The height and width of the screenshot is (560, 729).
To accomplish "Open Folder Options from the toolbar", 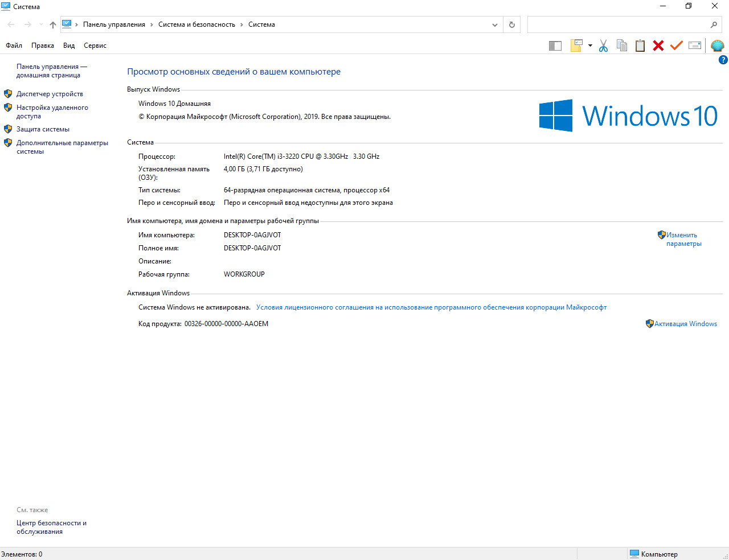I will pyautogui.click(x=576, y=46).
